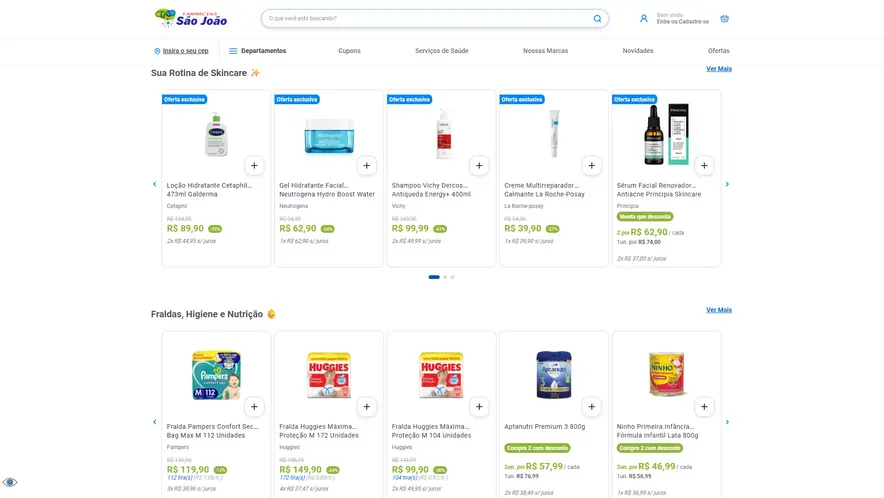The width and height of the screenshot is (884, 498).
Task: Add Aptanutri Premium 3 with plus icon
Action: point(591,407)
